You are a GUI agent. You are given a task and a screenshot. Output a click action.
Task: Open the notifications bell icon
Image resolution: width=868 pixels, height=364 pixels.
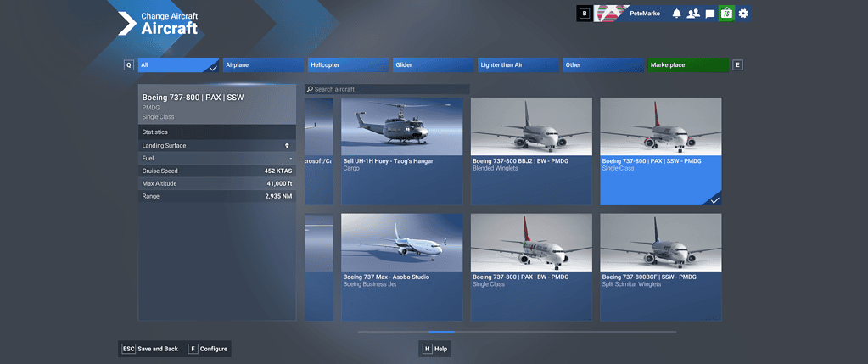tap(676, 14)
